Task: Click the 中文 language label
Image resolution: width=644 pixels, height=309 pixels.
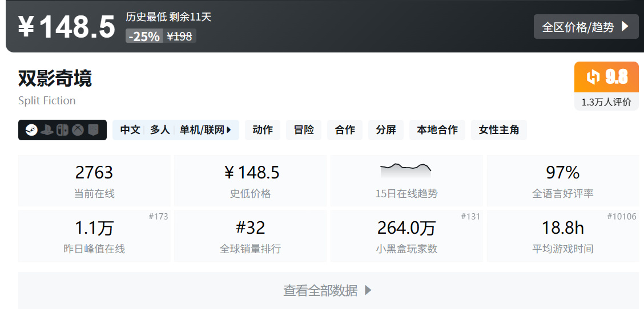Action: [130, 130]
